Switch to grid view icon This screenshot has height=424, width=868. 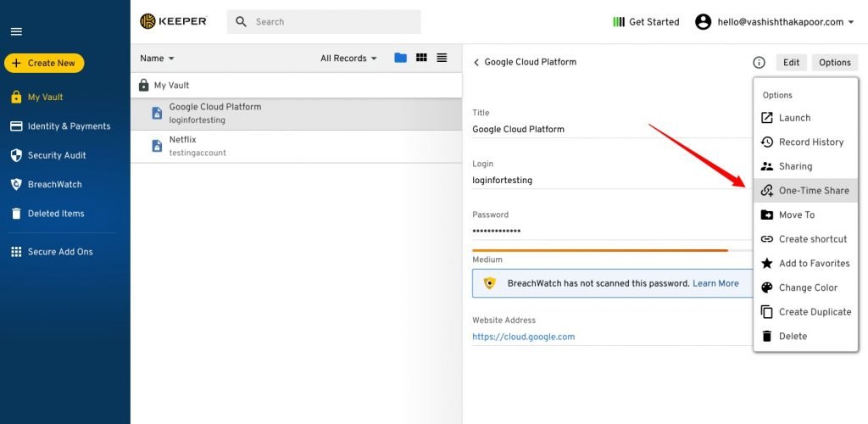(421, 58)
